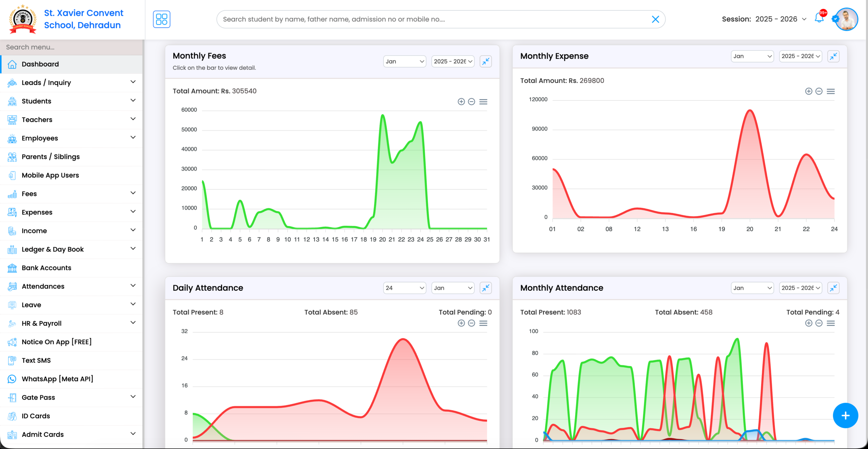Image resolution: width=868 pixels, height=449 pixels.
Task: Click the user profile avatar
Action: 846,19
